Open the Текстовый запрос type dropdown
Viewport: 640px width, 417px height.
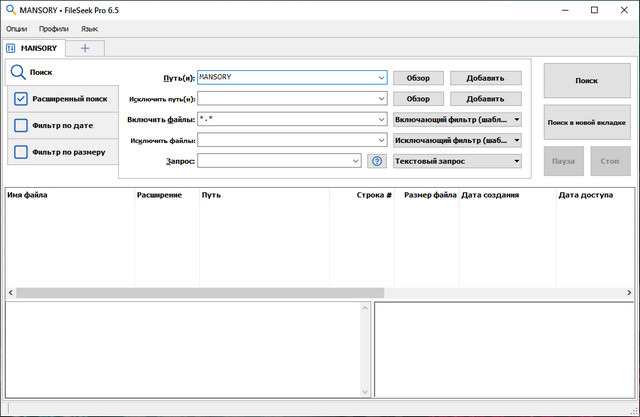(x=516, y=161)
